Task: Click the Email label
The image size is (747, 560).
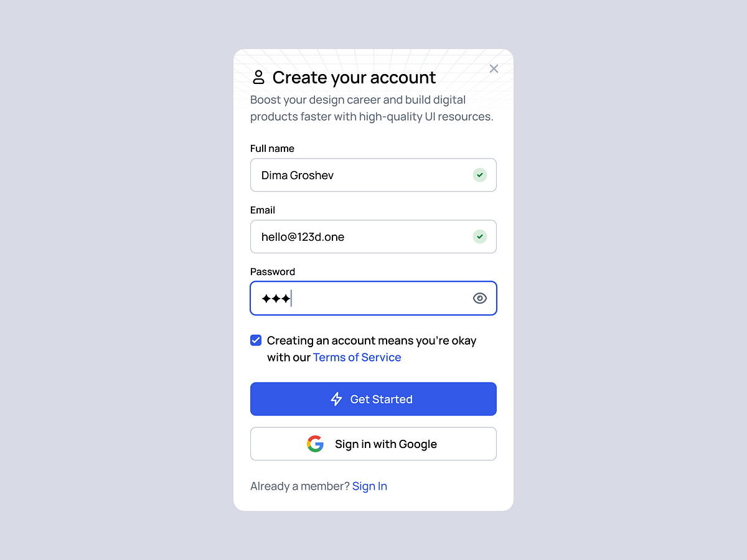Action: (x=263, y=210)
